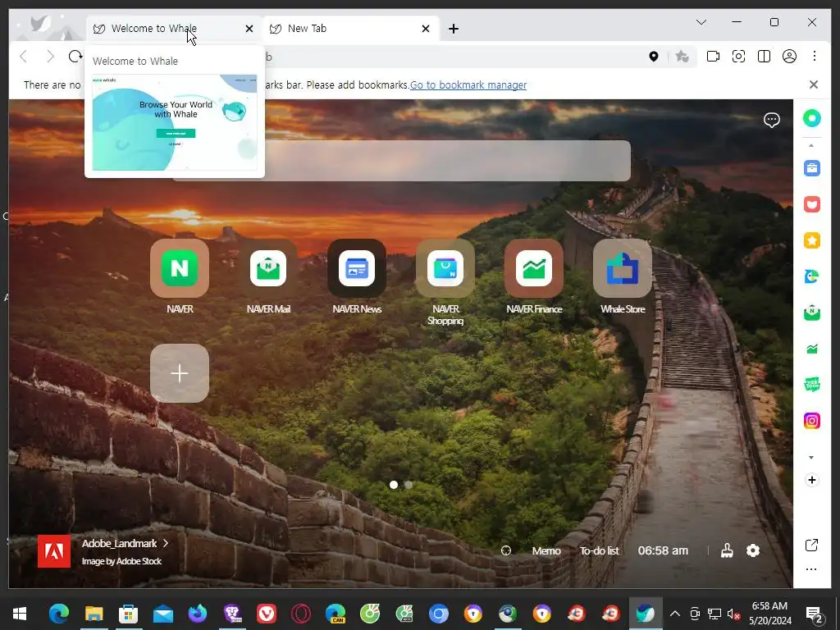Open the NAVER News shortcut
The width and height of the screenshot is (840, 630).
pyautogui.click(x=357, y=268)
